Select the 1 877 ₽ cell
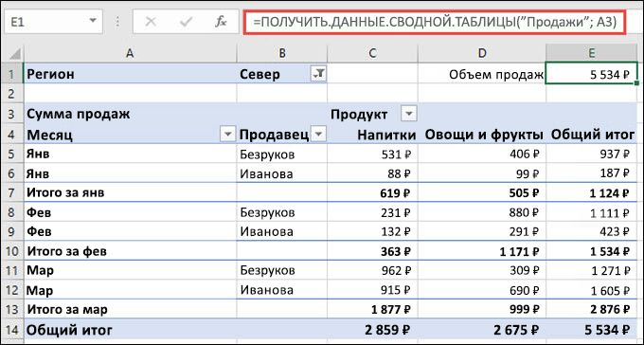Viewport: 644px width, 345px height. coord(372,309)
